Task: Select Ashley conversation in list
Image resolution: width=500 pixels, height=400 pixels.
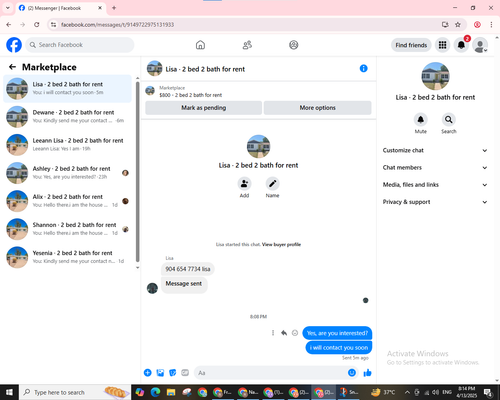Action: coord(68,173)
